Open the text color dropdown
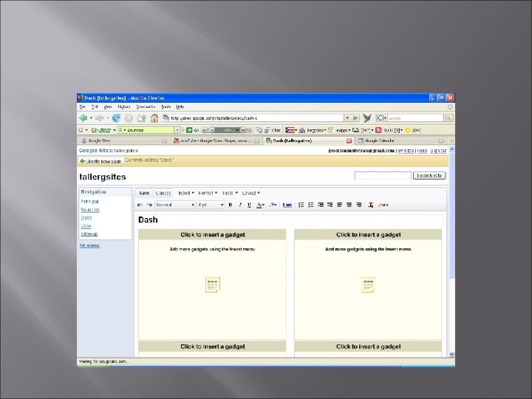Screen dimensions: 532x399 pos(260,205)
